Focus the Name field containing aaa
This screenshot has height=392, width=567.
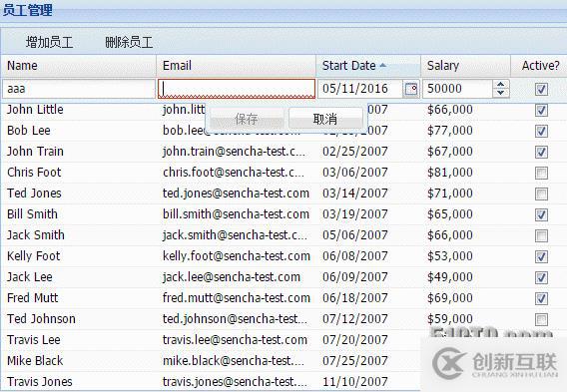click(79, 89)
